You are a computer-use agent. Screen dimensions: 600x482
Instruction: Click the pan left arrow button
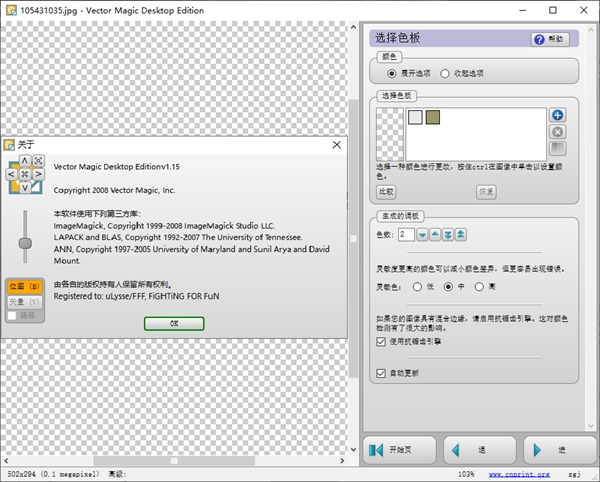pyautogui.click(x=11, y=174)
